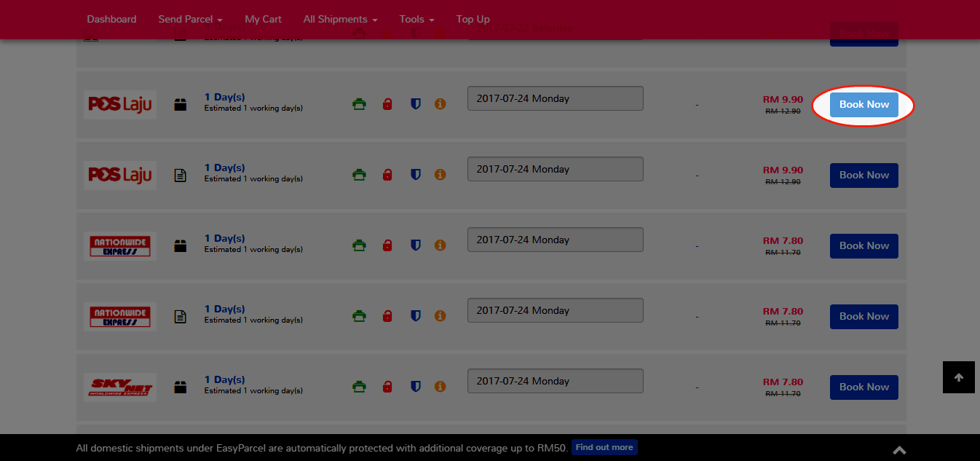Screen dimensions: 980x461
Task: Select collection date field in Nationwide Express document row
Action: point(556,310)
